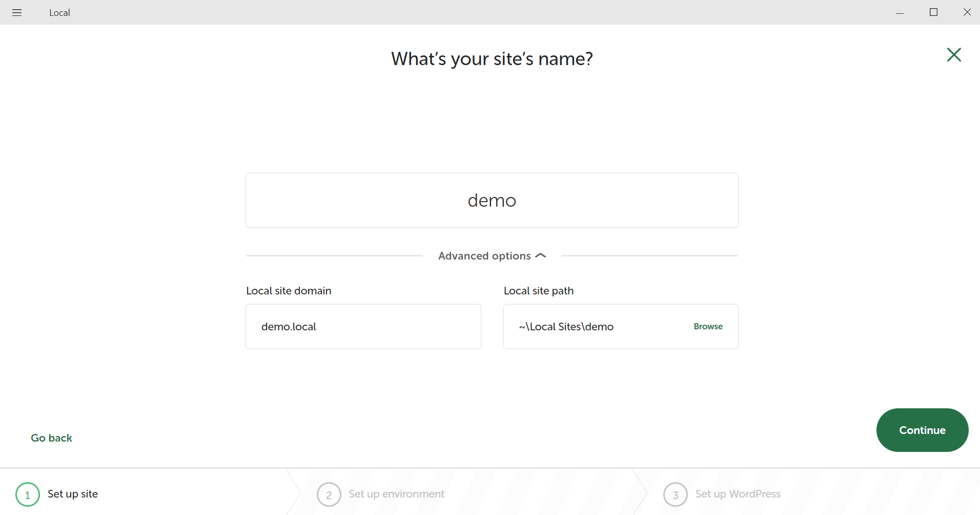Select the Set up WordPress step label
Image resolution: width=980 pixels, height=515 pixels.
tap(738, 494)
